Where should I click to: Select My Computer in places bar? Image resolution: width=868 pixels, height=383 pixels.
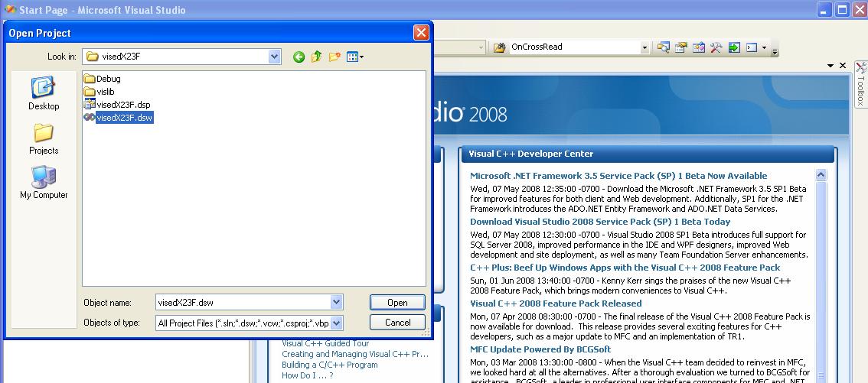coord(44,183)
